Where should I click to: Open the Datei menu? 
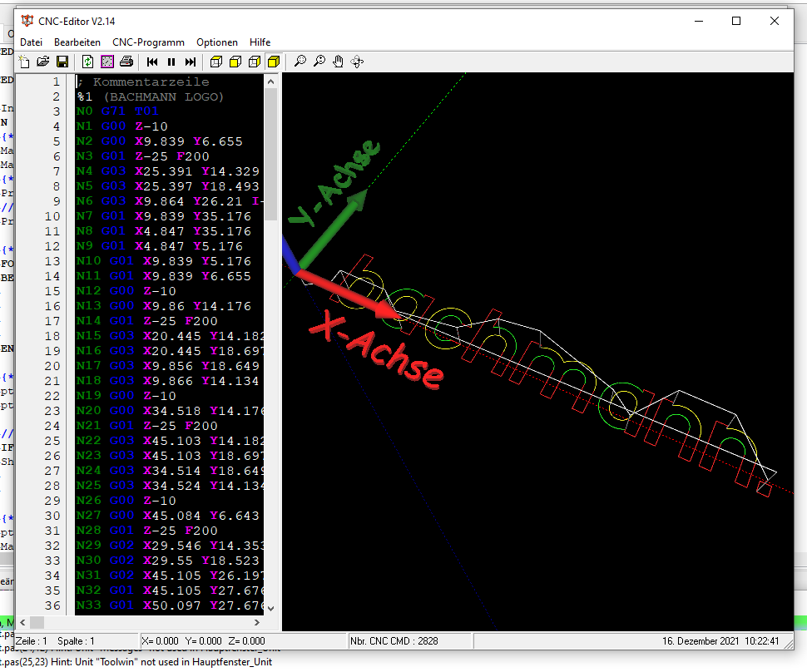pyautogui.click(x=31, y=42)
